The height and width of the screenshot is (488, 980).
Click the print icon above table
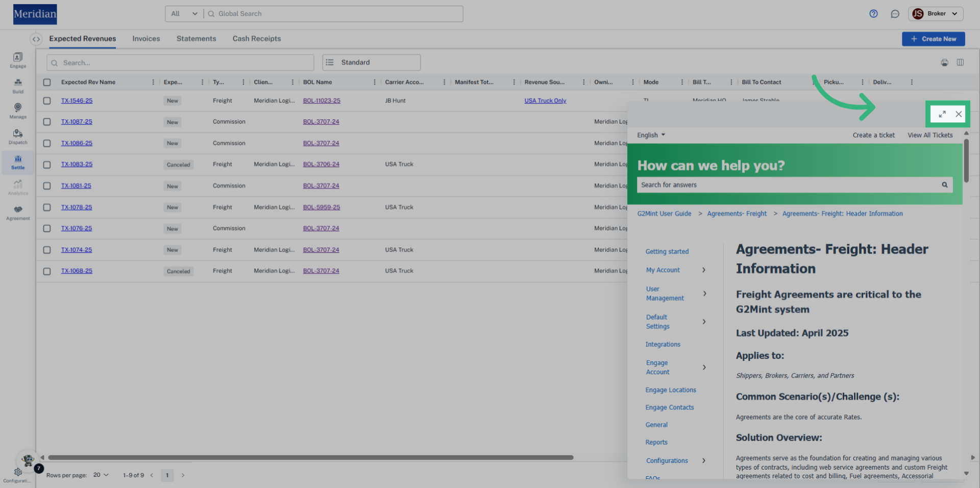pos(944,63)
